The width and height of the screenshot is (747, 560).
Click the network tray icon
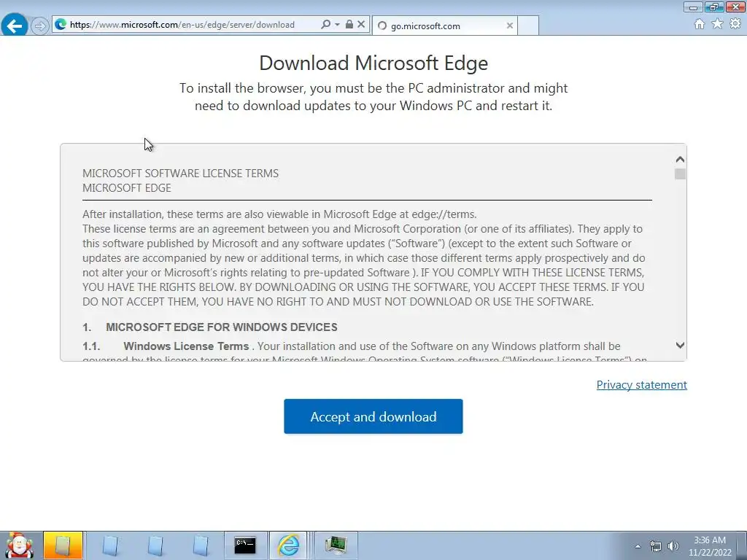pos(656,546)
